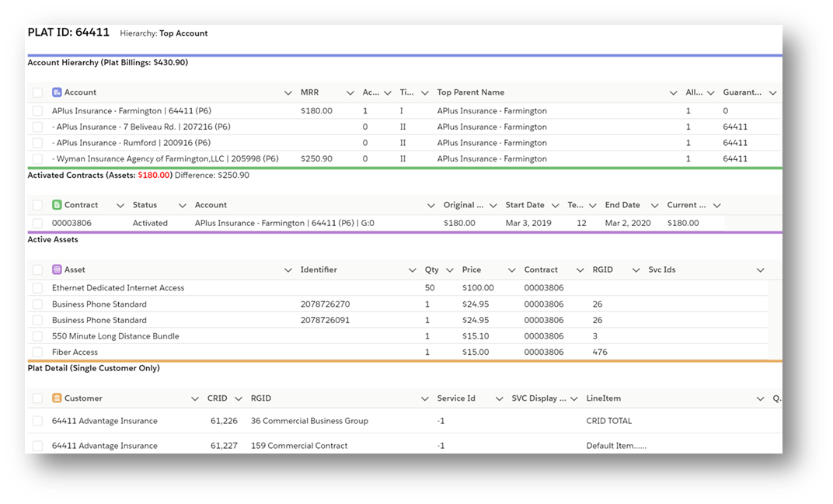Open the Guarant column dropdown
The image size is (833, 504).
coord(772,92)
